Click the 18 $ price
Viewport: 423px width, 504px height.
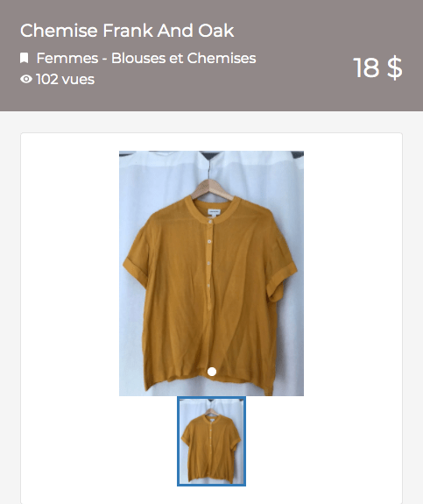pos(377,67)
